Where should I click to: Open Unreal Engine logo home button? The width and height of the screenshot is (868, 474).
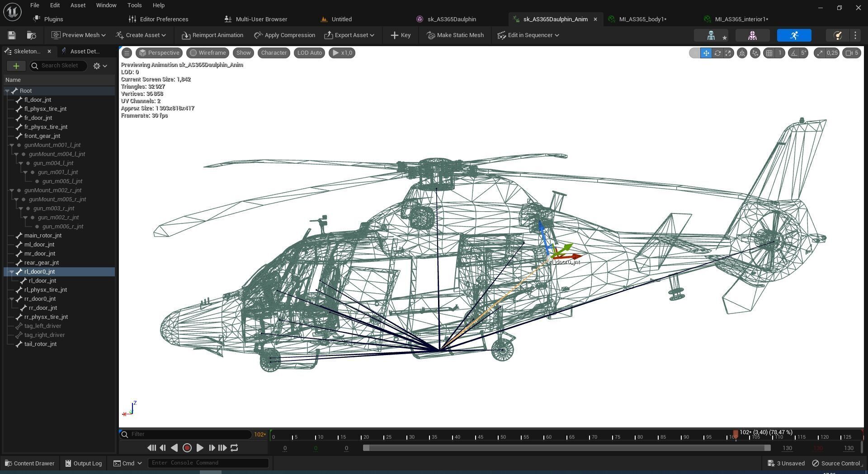[12, 12]
